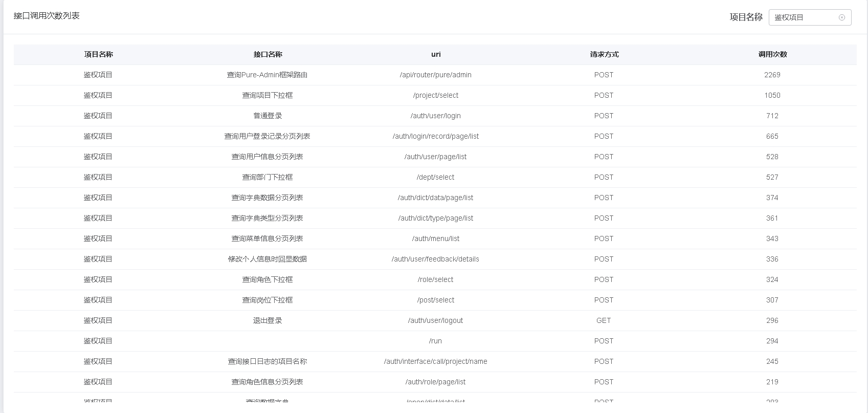The width and height of the screenshot is (868, 413).
Task: Click the 接口名称 column header
Action: click(x=268, y=54)
